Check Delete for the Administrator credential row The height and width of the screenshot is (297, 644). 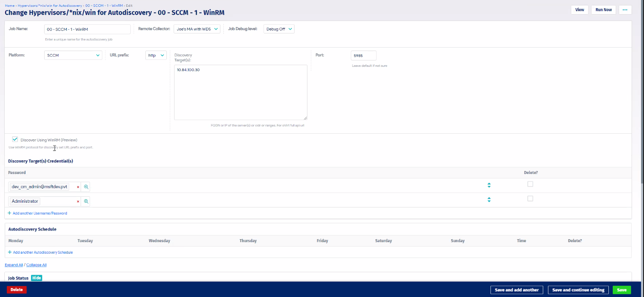pos(530,198)
